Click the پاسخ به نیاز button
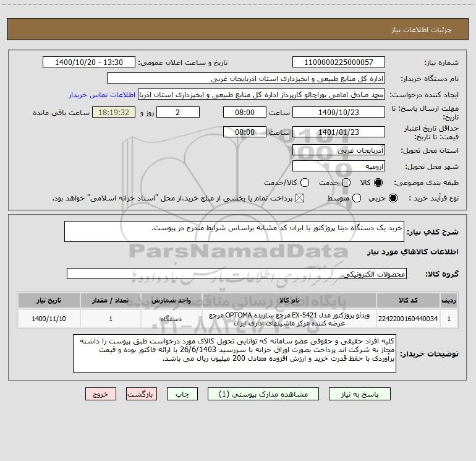476x461 pixels. [360, 394]
